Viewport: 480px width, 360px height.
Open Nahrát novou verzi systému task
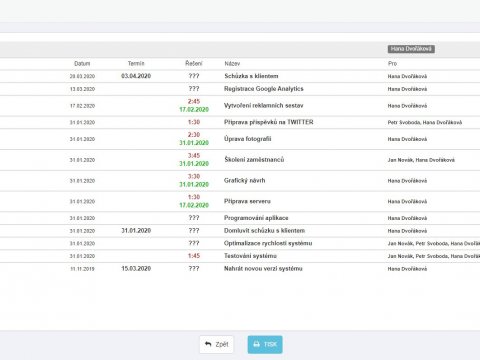point(263,269)
